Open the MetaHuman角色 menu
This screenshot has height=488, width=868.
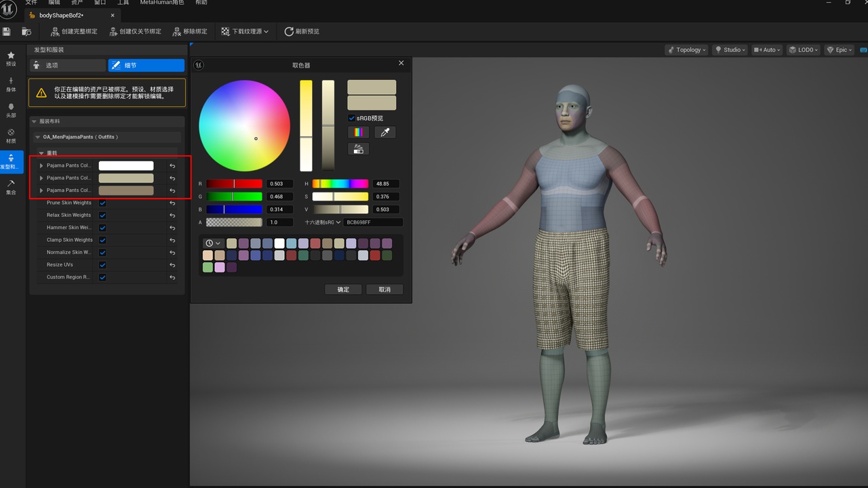[161, 3]
